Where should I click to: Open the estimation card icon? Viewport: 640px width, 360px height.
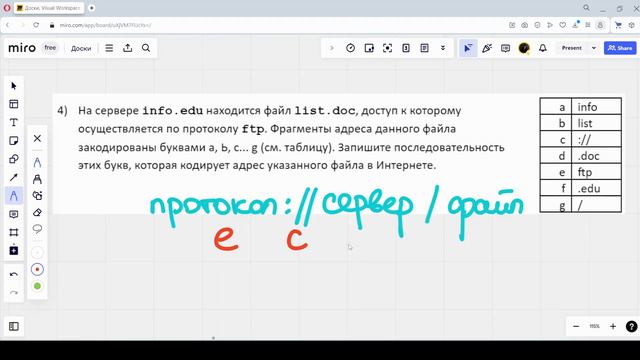406,48
